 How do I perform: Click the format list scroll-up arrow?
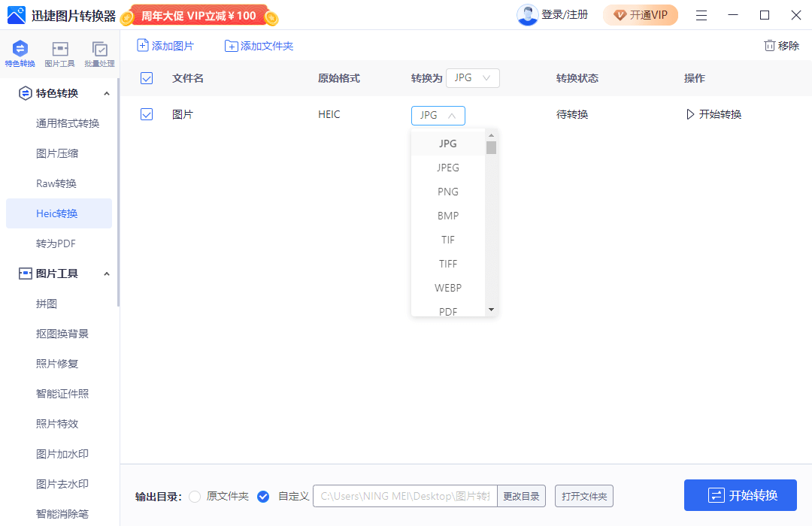click(x=492, y=135)
